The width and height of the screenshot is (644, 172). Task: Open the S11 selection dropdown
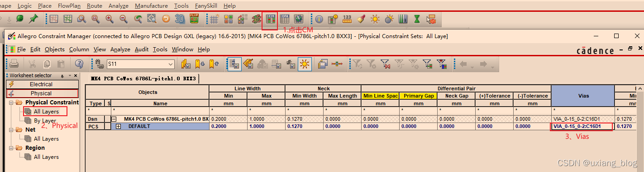[x=170, y=64]
